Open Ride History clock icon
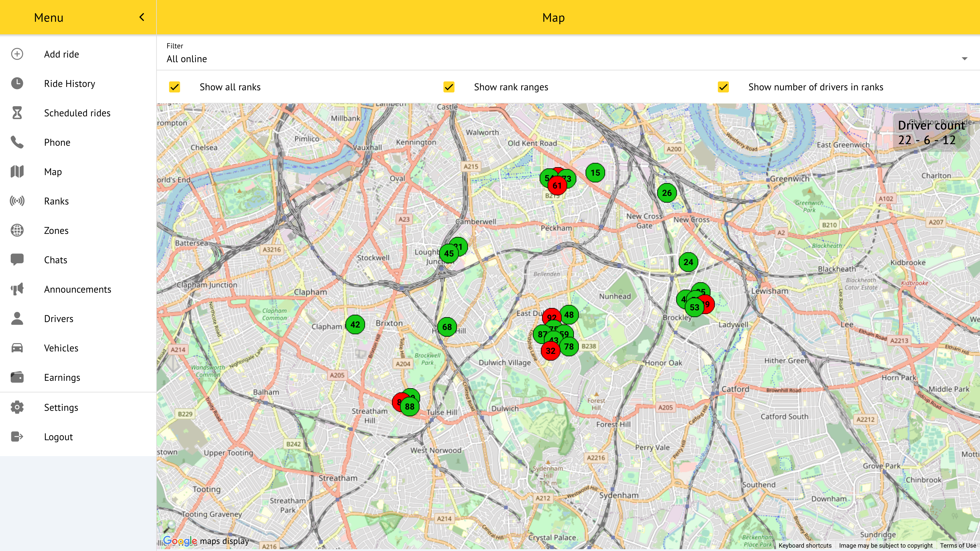 tap(17, 83)
